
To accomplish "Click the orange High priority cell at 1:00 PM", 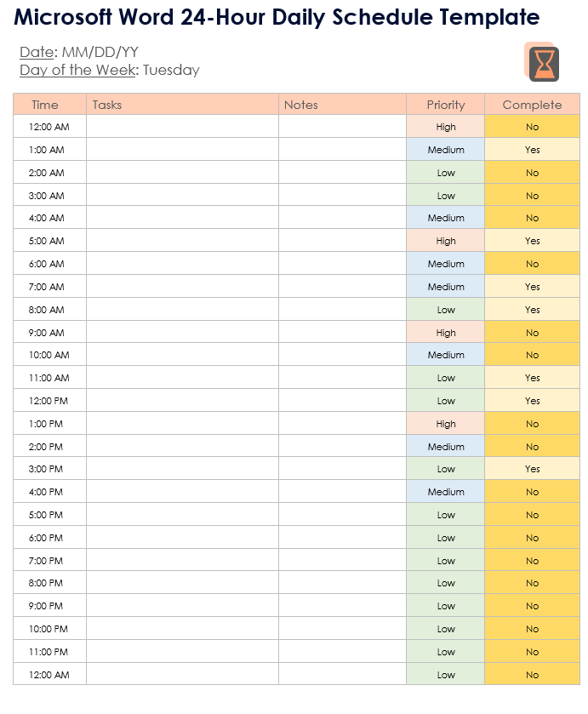I will click(x=446, y=424).
